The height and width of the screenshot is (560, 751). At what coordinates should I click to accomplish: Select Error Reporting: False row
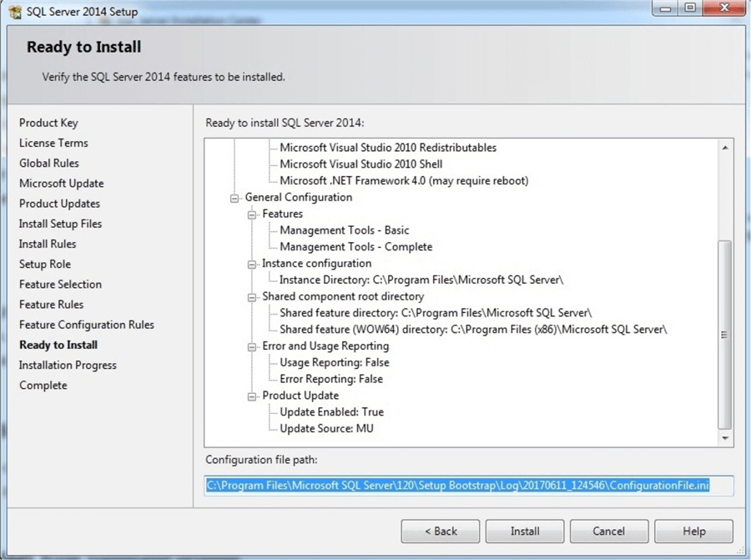[331, 379]
